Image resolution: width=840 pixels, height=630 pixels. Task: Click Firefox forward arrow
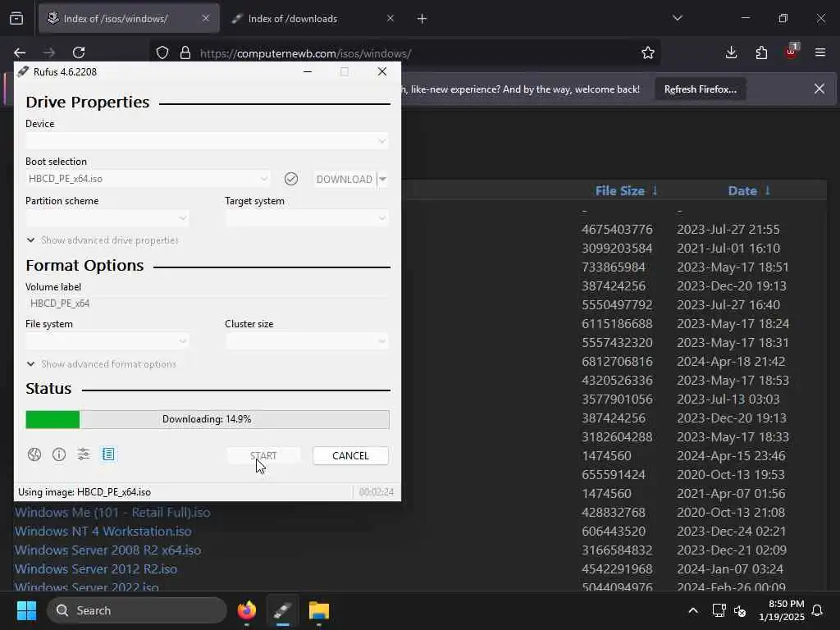(x=48, y=52)
